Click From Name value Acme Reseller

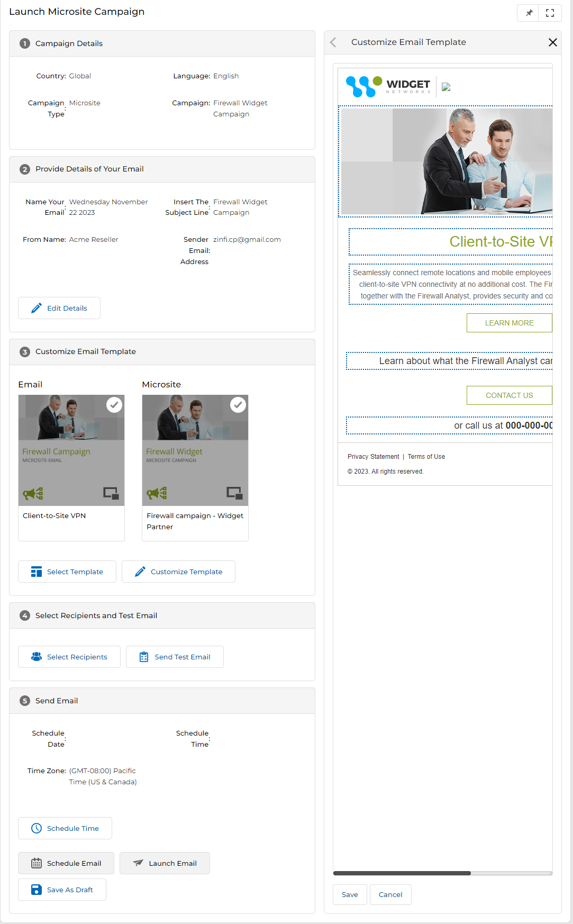pos(94,239)
